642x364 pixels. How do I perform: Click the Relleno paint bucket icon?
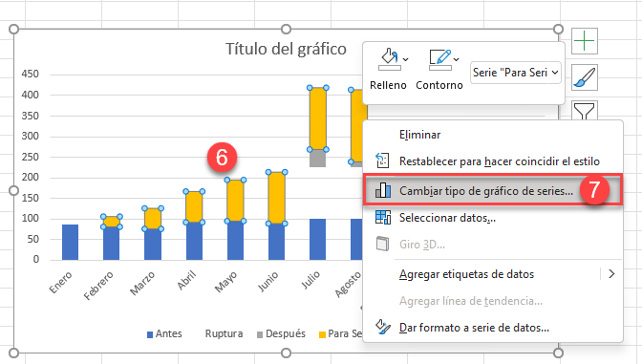point(389,60)
